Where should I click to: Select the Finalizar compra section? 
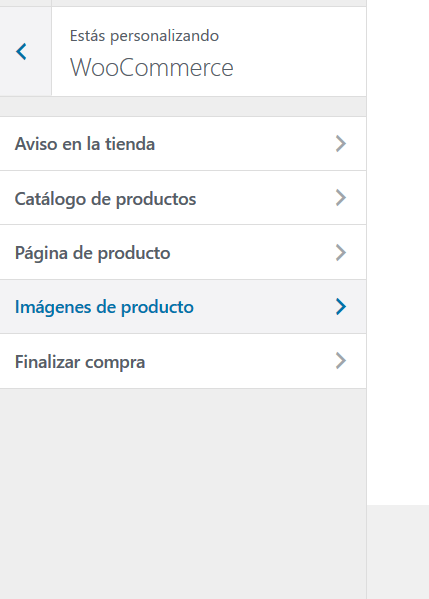(183, 361)
